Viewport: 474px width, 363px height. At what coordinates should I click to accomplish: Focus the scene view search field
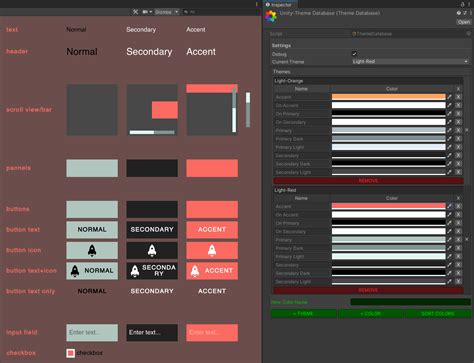tap(220, 12)
